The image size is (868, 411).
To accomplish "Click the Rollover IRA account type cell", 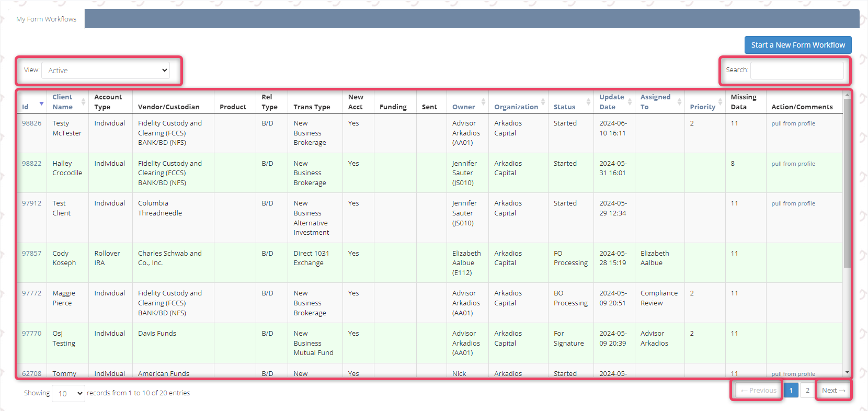I will coord(110,263).
